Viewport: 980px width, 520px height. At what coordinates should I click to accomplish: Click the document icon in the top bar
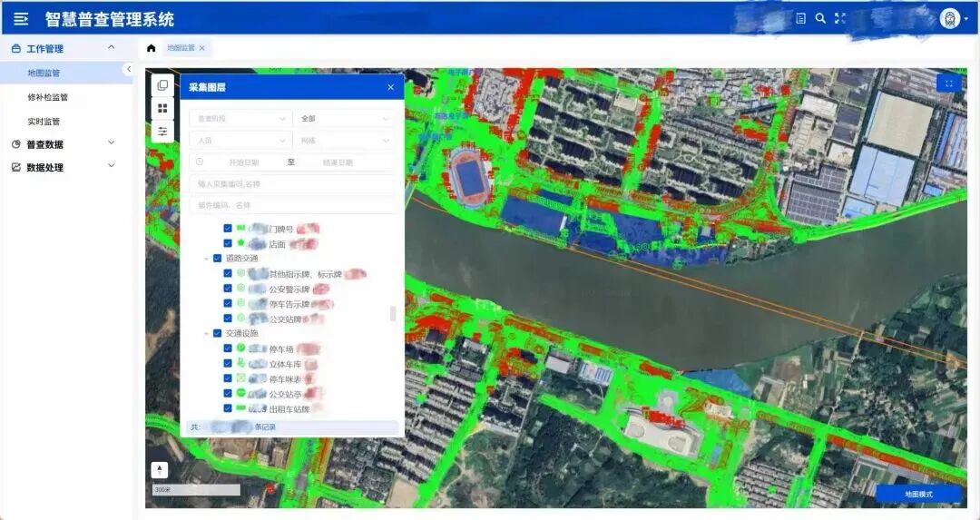click(x=800, y=19)
